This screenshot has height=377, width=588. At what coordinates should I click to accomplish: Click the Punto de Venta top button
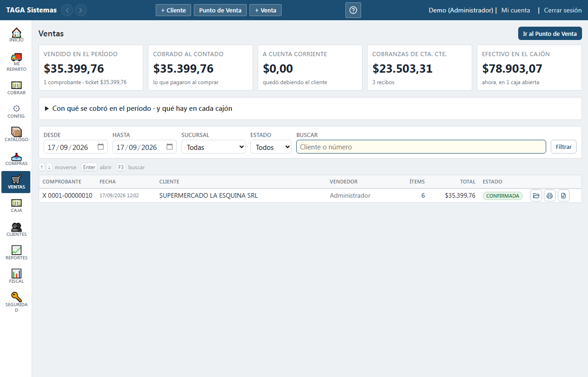click(220, 10)
